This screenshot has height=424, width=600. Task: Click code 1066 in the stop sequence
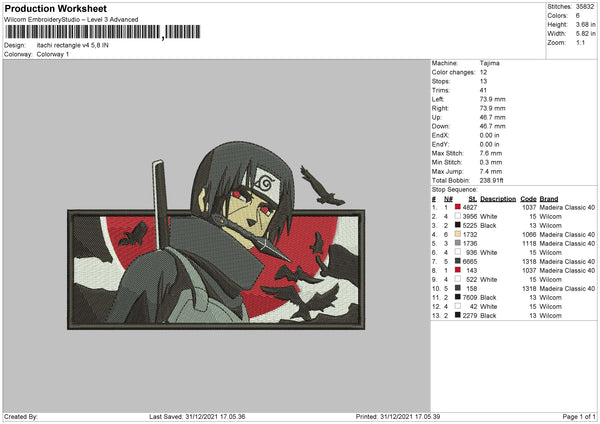coord(529,235)
